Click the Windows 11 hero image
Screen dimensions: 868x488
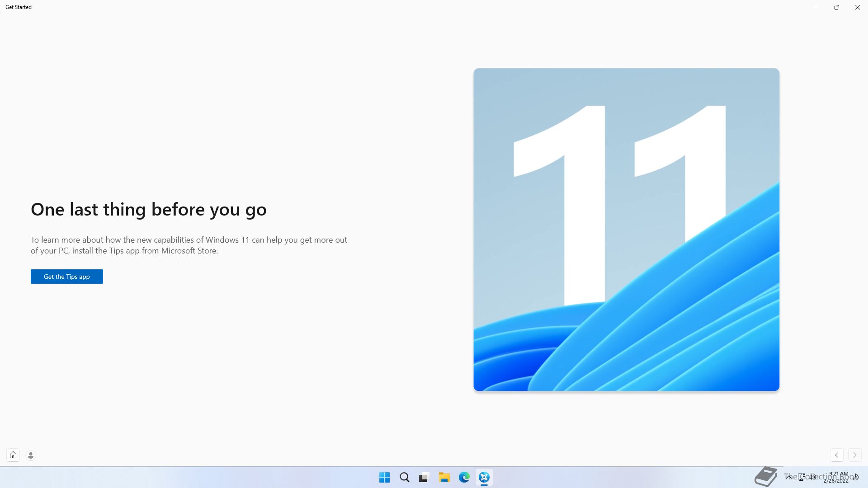tap(626, 230)
